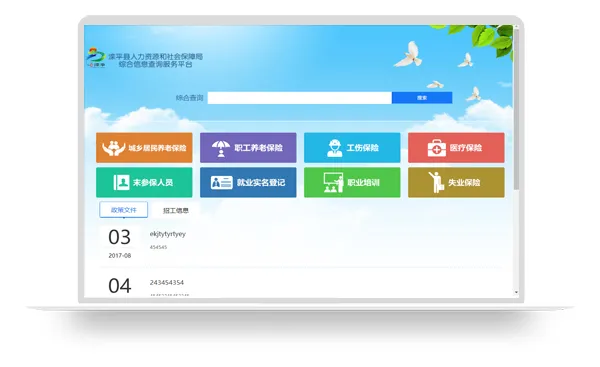Click the umbrella icon for 职工养老保险
Image resolution: width=600 pixels, height=367 pixels.
(221, 148)
